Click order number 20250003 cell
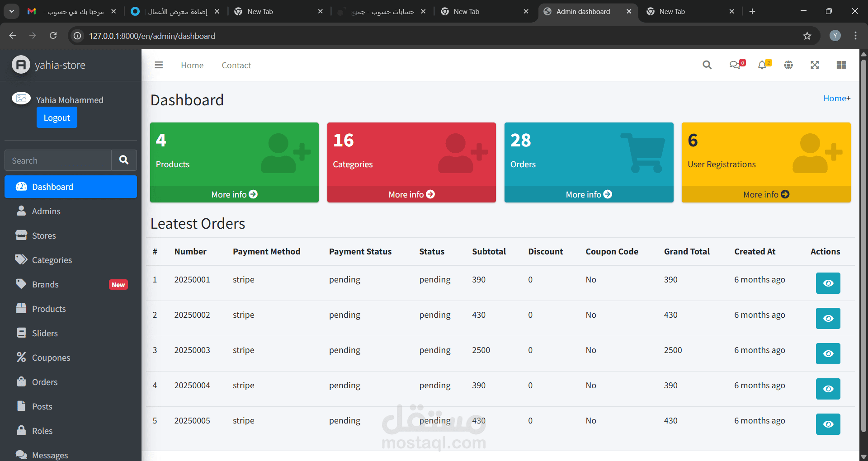The image size is (868, 461). click(x=192, y=350)
